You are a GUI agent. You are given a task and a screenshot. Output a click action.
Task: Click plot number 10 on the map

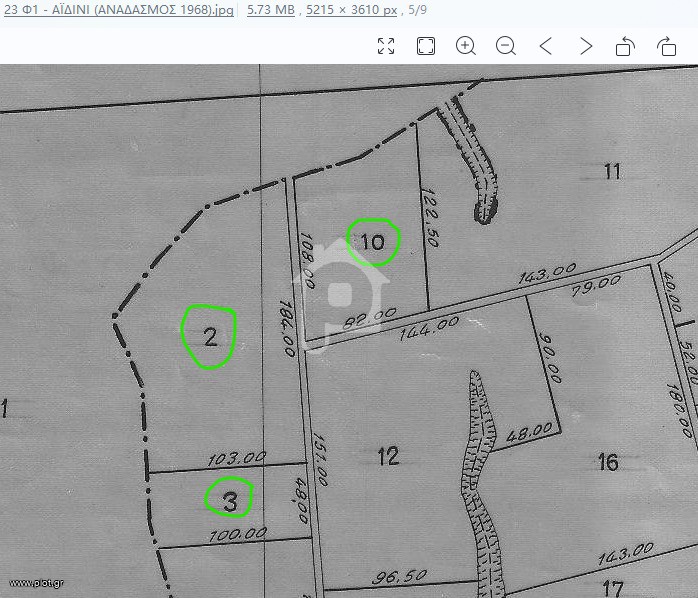(373, 242)
